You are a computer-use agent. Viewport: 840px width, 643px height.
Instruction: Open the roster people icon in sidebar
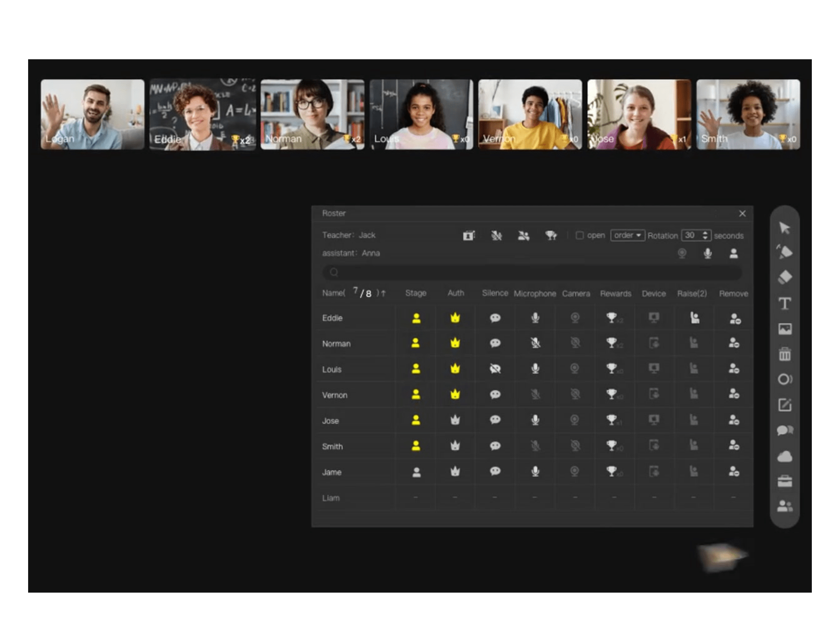click(785, 506)
